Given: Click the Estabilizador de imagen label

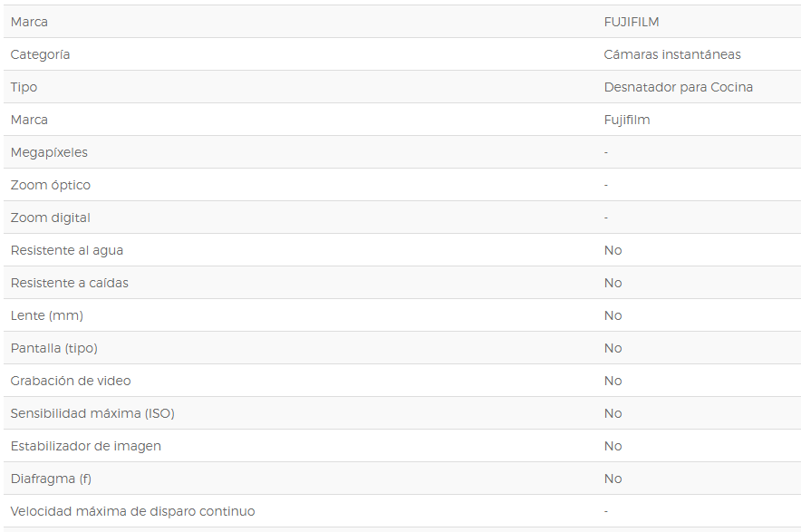Looking at the screenshot, I should pyautogui.click(x=86, y=446).
